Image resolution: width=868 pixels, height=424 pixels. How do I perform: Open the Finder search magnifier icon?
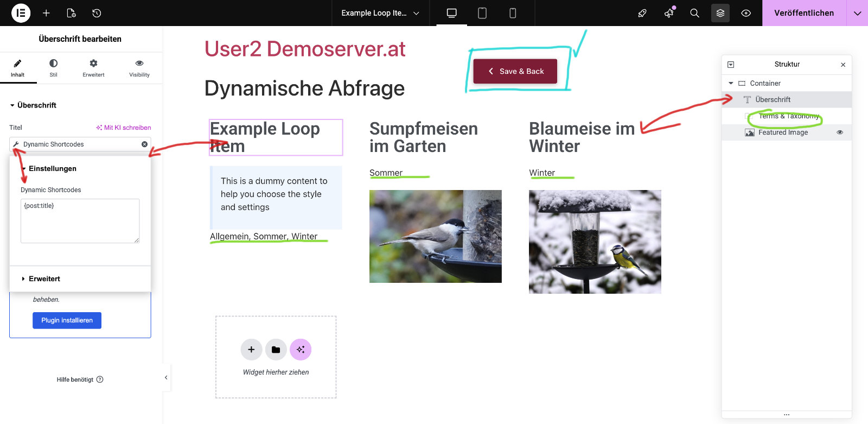(x=694, y=13)
